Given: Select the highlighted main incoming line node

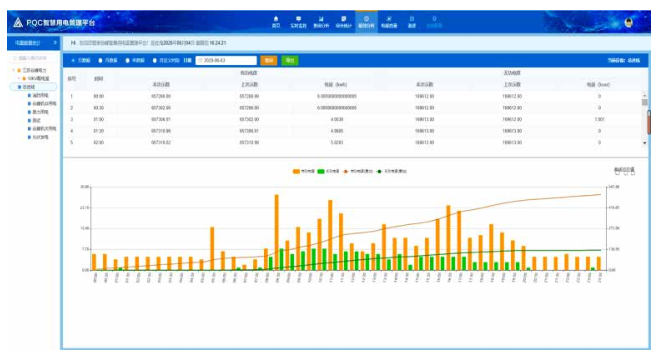Looking at the screenshot, I should click(34, 87).
